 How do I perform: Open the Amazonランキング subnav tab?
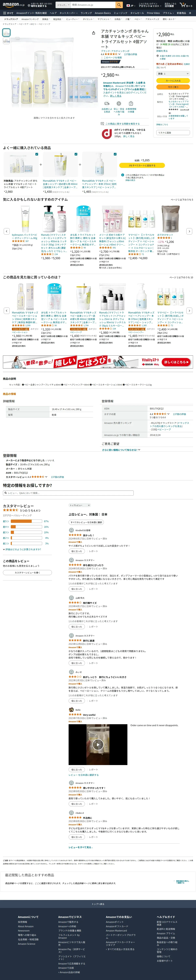[x=30, y=19]
